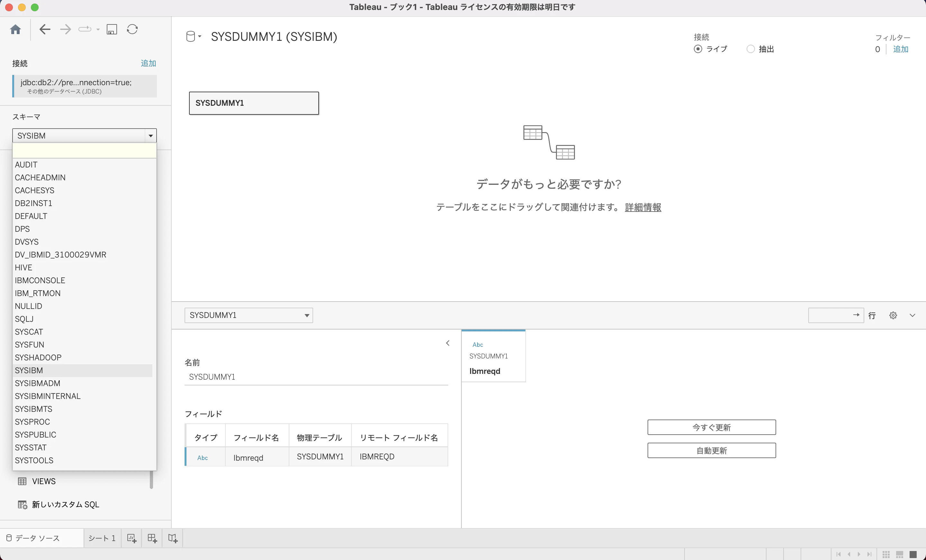
Task: Select the Extract (抽出) connection radio
Action: (x=750, y=49)
